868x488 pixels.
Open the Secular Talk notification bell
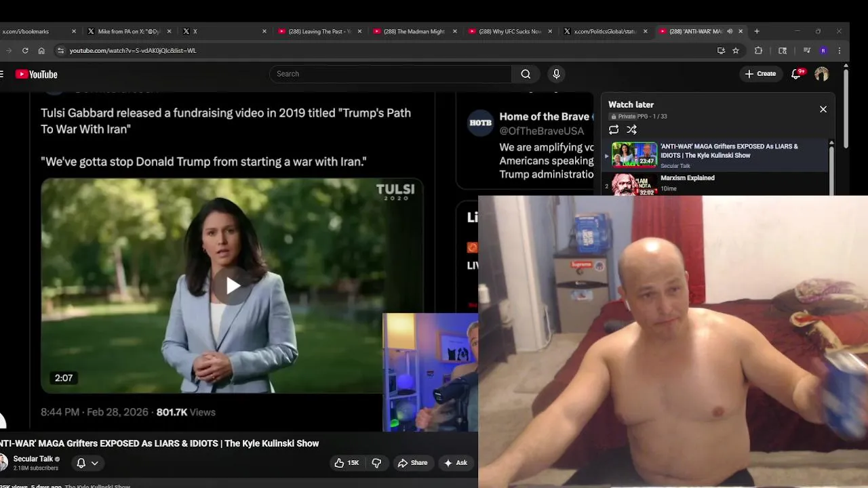81,463
